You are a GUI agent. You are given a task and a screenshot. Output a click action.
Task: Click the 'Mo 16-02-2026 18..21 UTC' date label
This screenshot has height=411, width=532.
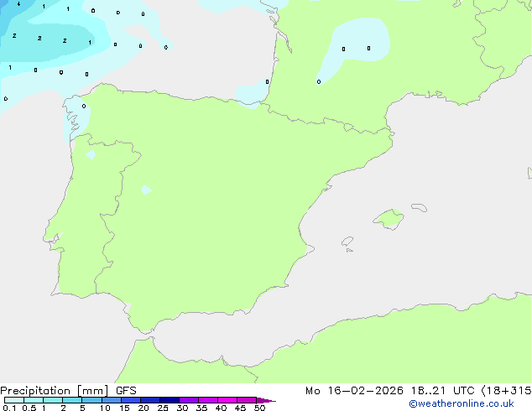coord(389,391)
